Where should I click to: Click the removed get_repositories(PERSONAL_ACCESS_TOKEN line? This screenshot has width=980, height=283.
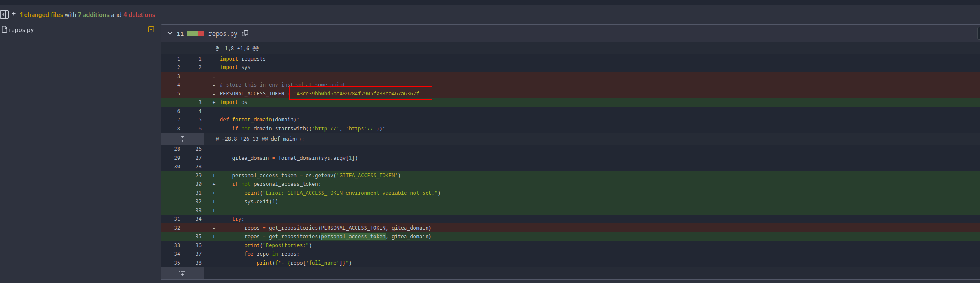coord(338,228)
